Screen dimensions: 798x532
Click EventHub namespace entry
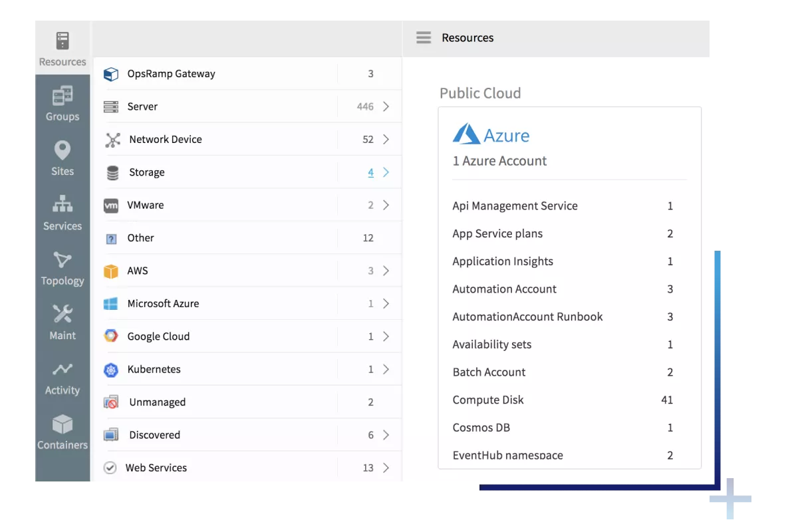[507, 456]
